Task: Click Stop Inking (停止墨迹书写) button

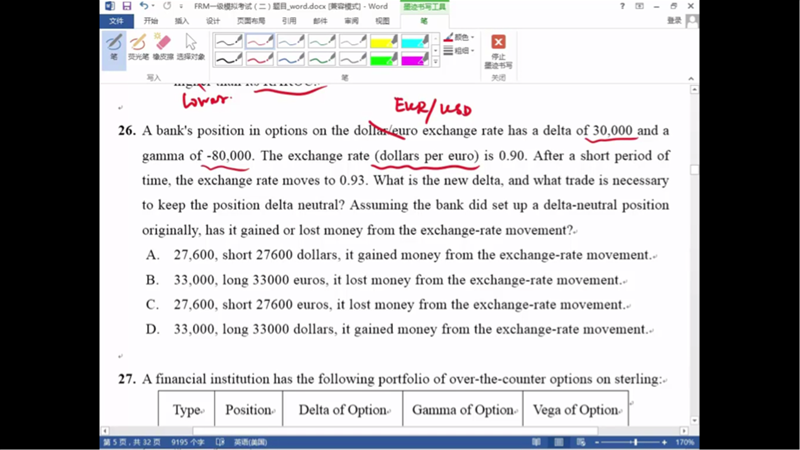Action: coord(498,51)
